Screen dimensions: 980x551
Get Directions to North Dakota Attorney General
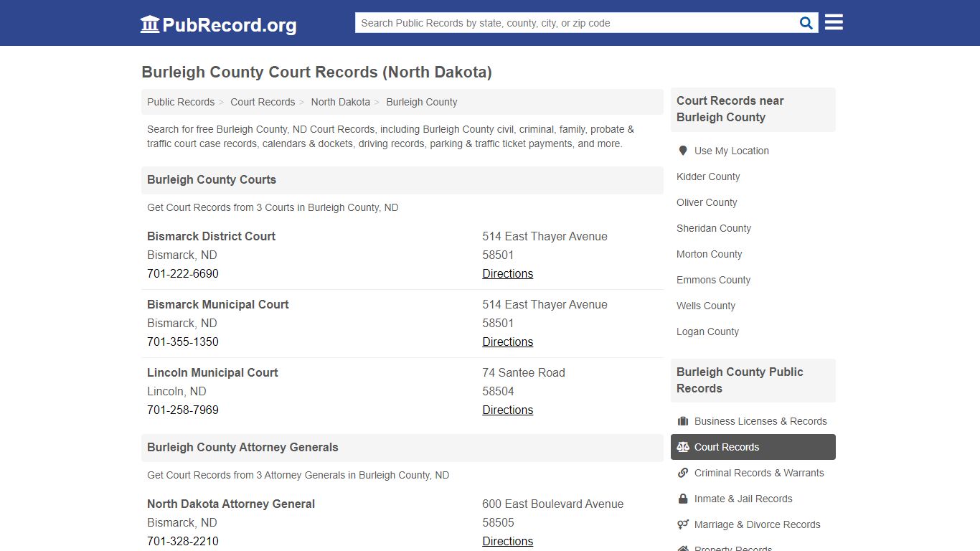point(508,541)
